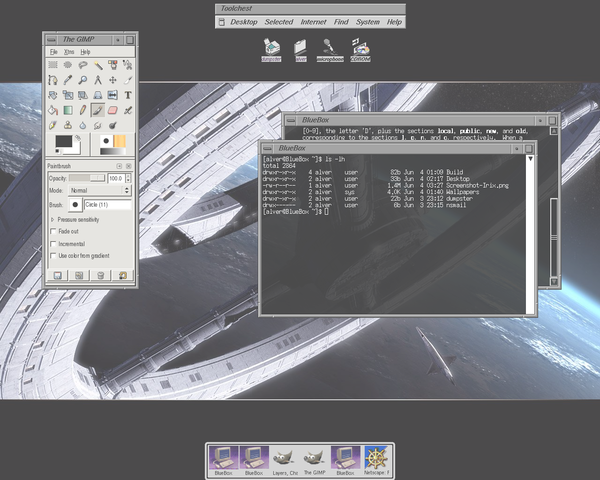Click the Opacity value spinner arrows
Viewport: 600px width, 480px height.
(x=128, y=178)
